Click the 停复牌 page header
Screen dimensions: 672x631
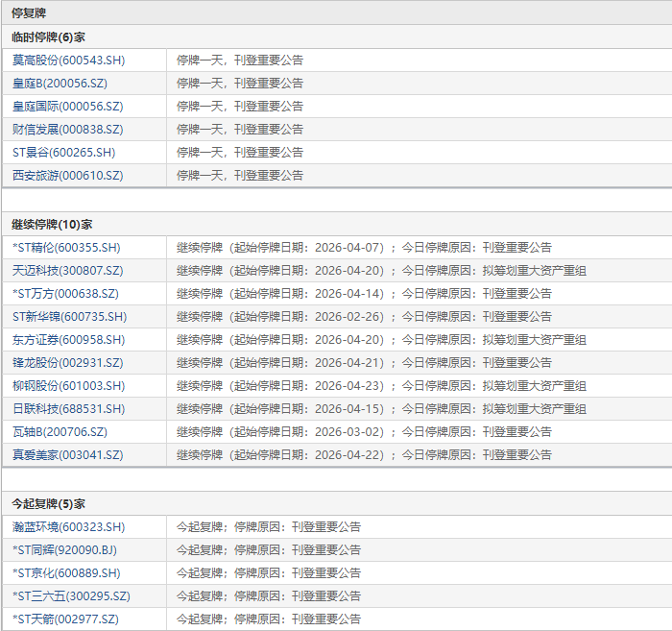tap(29, 12)
